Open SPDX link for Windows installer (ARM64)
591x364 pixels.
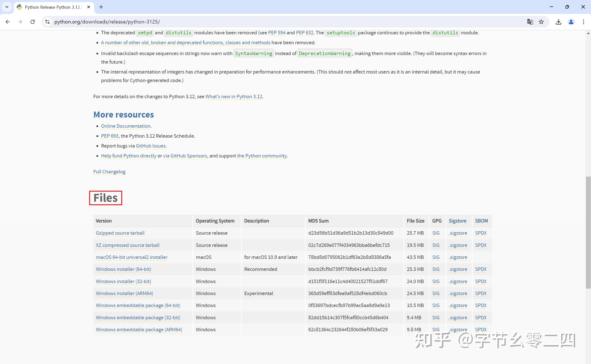pyautogui.click(x=481, y=293)
